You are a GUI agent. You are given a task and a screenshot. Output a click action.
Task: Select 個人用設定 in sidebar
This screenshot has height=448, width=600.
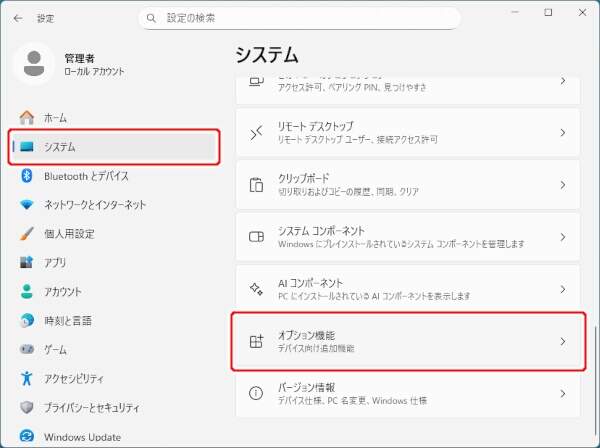pyautogui.click(x=114, y=233)
